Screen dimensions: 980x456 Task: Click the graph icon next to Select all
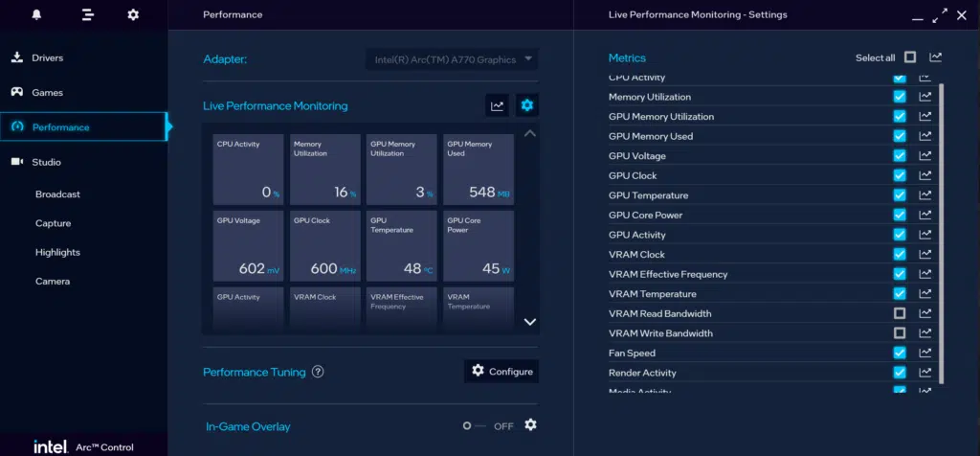tap(935, 57)
